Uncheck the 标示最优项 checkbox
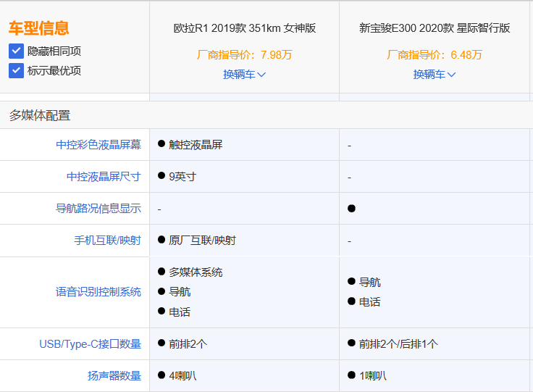Image resolution: width=533 pixels, height=392 pixels. (16, 70)
